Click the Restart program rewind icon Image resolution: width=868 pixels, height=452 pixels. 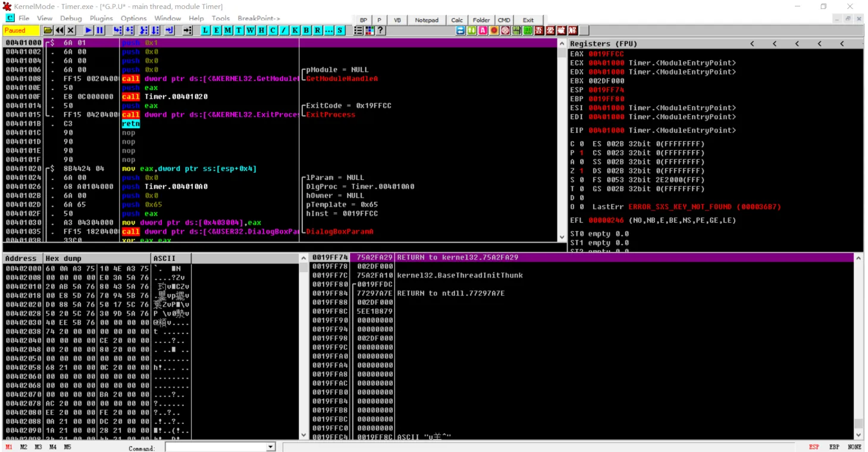tap(59, 30)
